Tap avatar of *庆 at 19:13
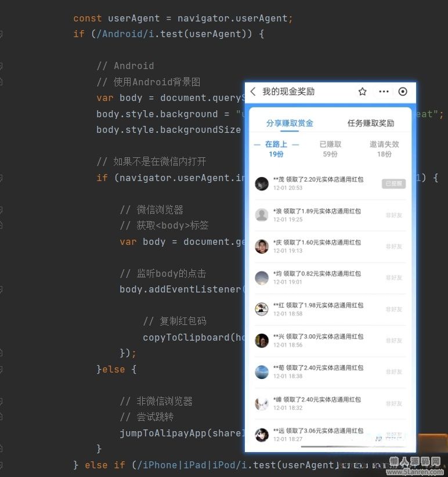Screen dimensions: 448x477 point(262,246)
